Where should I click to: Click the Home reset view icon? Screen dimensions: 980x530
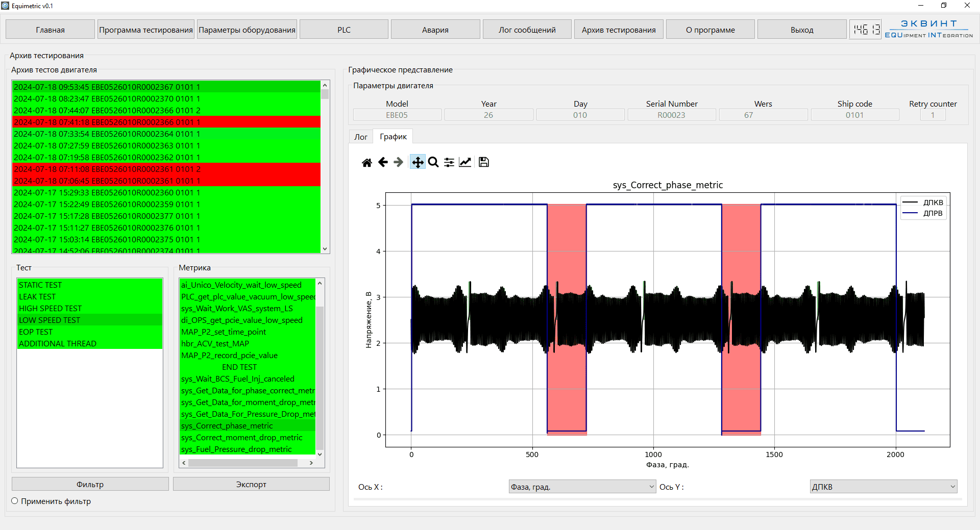[x=366, y=162]
